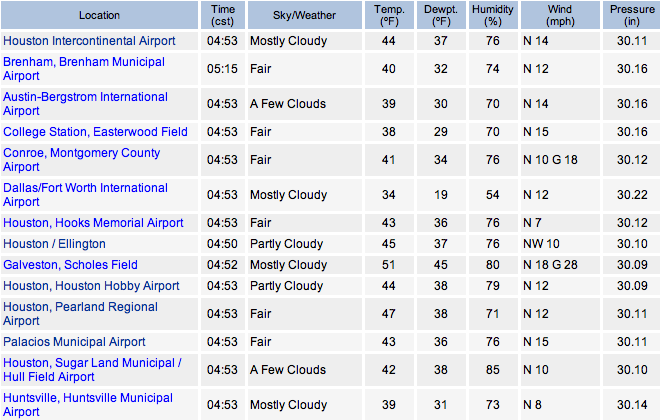Click the Dewpt. (°F) column header
Viewport: 660px width, 420px height.
point(440,16)
